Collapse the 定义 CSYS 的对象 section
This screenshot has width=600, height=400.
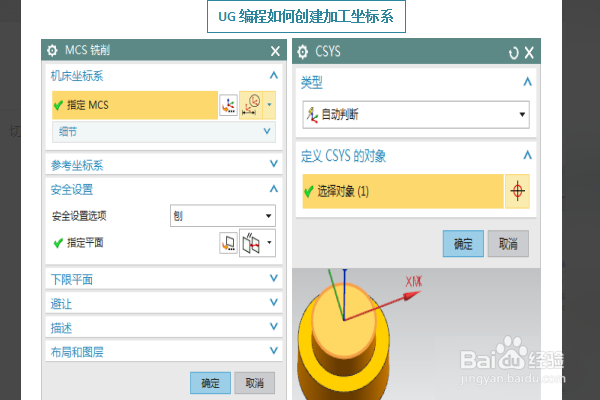click(528, 155)
